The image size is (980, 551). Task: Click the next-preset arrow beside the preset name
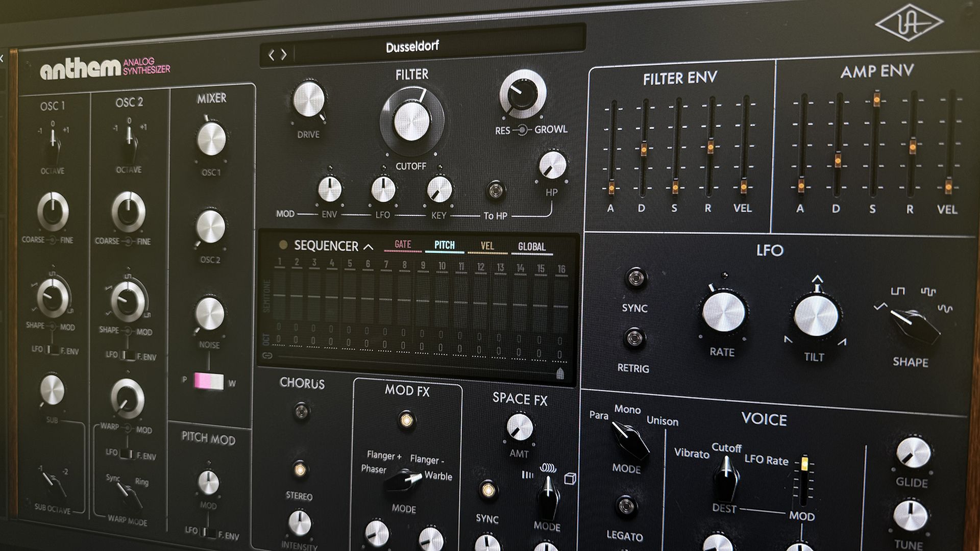click(x=282, y=54)
